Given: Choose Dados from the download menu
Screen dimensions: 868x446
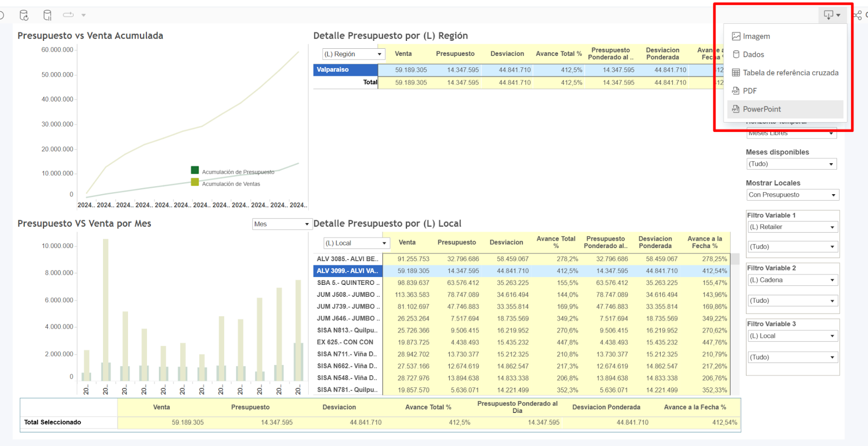Looking at the screenshot, I should click(x=753, y=54).
